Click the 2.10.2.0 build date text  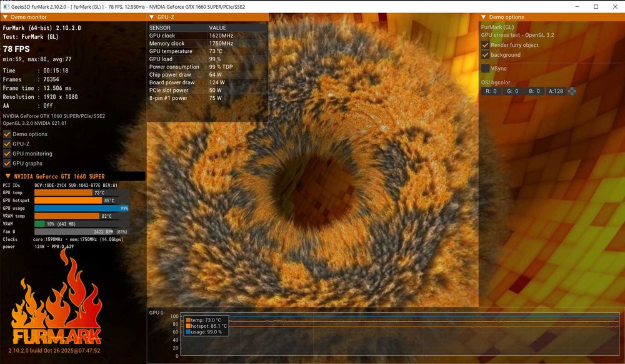click(x=54, y=351)
